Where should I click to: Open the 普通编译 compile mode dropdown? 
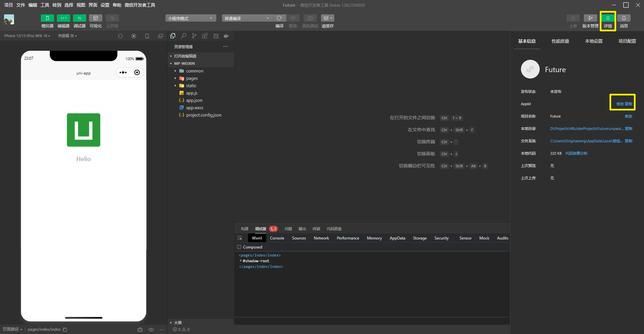coord(247,18)
